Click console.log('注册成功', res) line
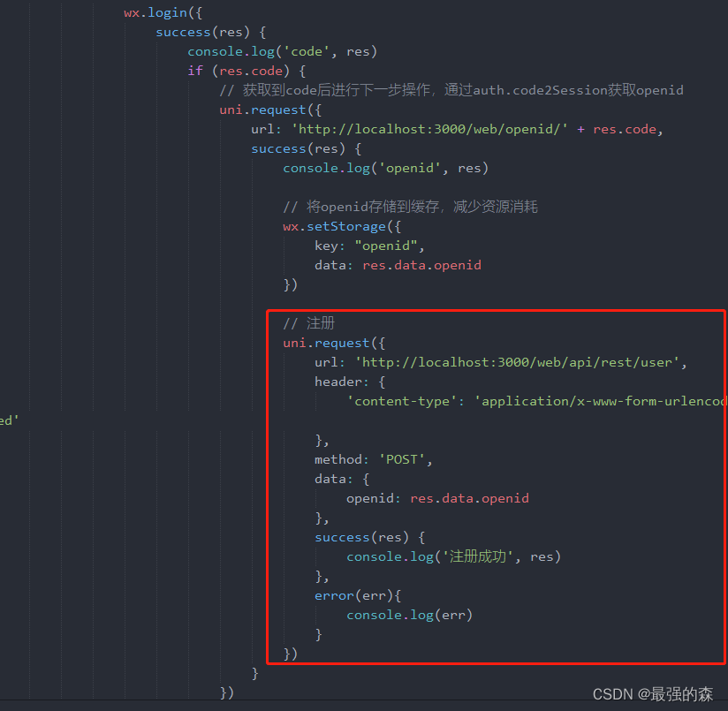728x711 pixels. click(453, 556)
